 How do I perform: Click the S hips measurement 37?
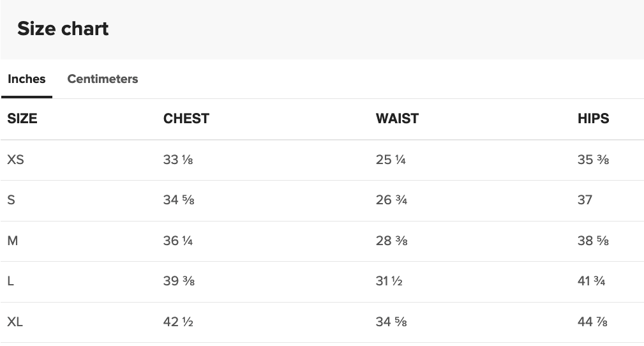(x=585, y=200)
